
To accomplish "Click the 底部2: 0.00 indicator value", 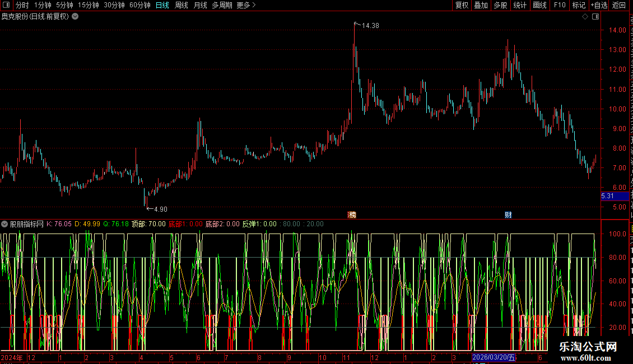I will coord(222,224).
